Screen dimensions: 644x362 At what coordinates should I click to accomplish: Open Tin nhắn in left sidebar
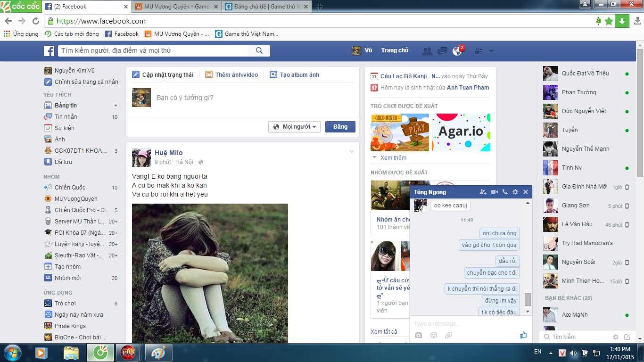point(66,117)
